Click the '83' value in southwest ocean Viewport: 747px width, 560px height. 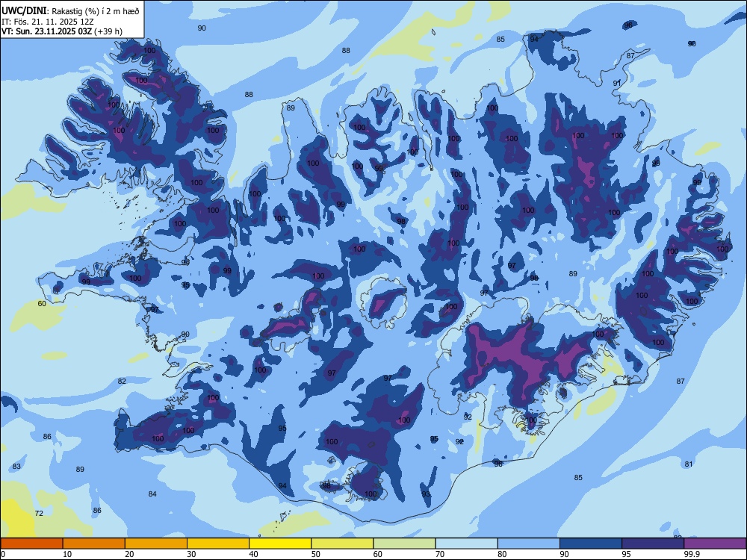coord(16,466)
